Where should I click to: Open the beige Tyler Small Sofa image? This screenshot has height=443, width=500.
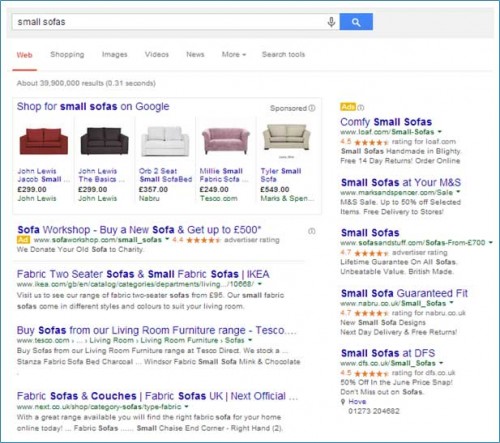[286, 137]
